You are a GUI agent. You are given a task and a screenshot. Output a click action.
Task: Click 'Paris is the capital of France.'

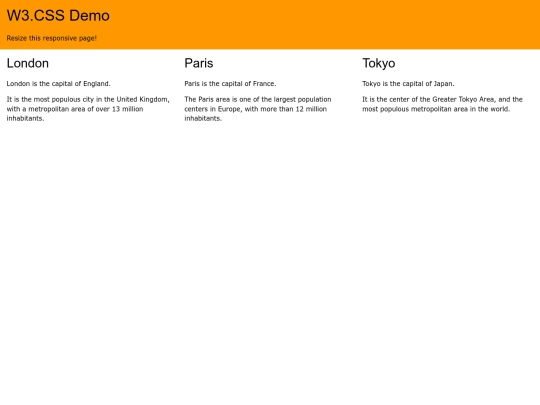pyautogui.click(x=230, y=84)
